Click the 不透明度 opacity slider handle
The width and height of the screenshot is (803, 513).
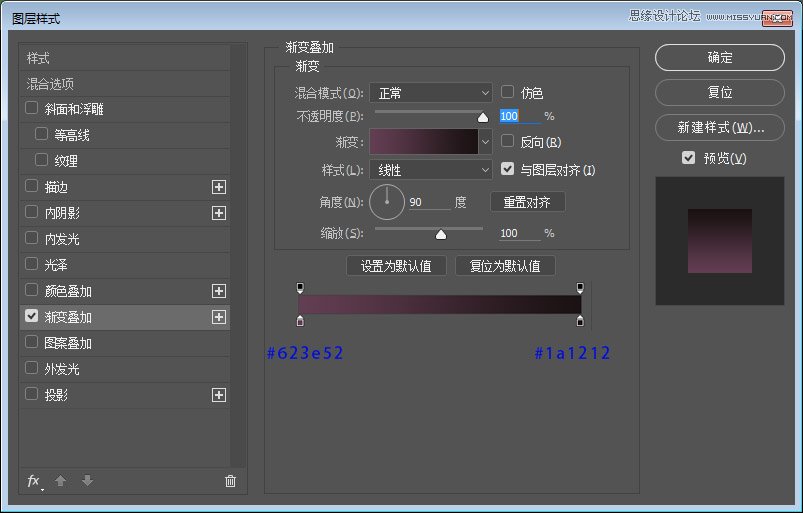click(483, 117)
